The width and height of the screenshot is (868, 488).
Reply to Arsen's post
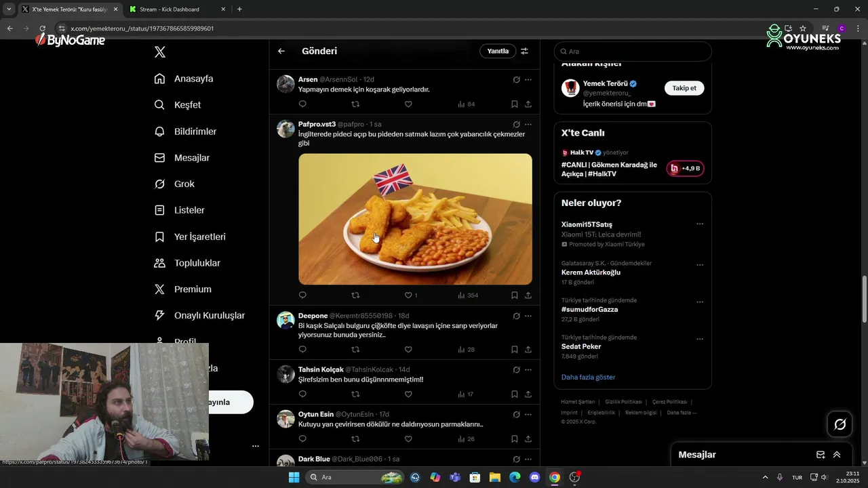[302, 104]
